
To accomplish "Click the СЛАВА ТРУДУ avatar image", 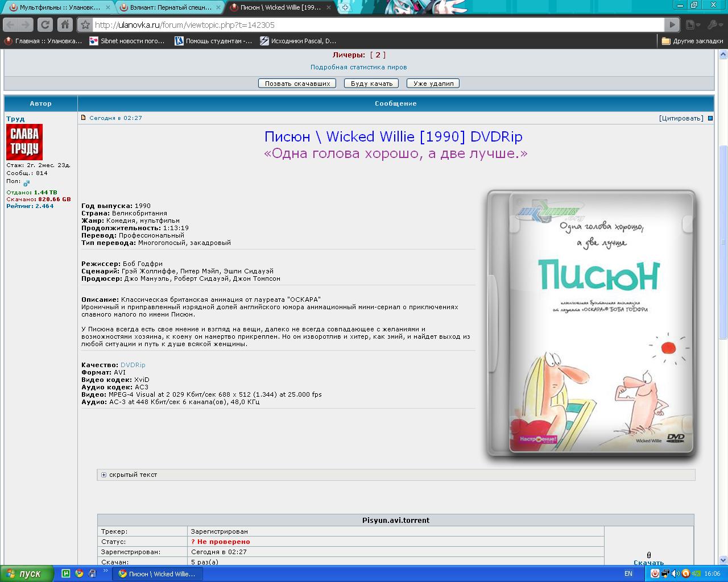I will 24,142.
